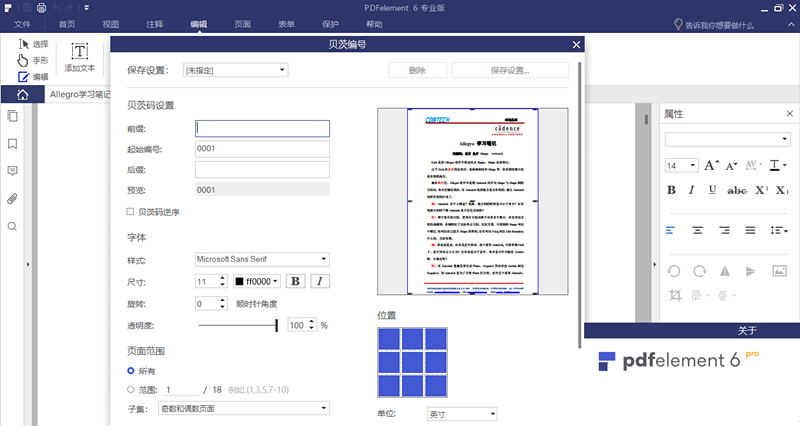The height and width of the screenshot is (426, 800).
Task: Open font size 14 dropdown
Action: (682, 165)
